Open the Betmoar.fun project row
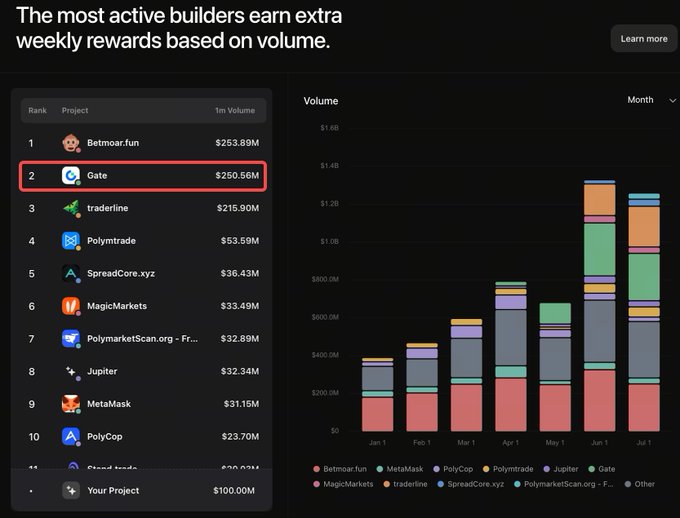680x518 pixels. click(x=144, y=143)
